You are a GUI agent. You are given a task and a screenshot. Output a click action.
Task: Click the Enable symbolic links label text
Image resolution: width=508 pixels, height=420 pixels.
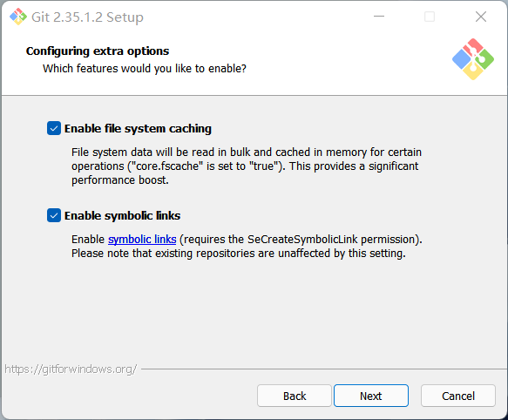pos(123,216)
